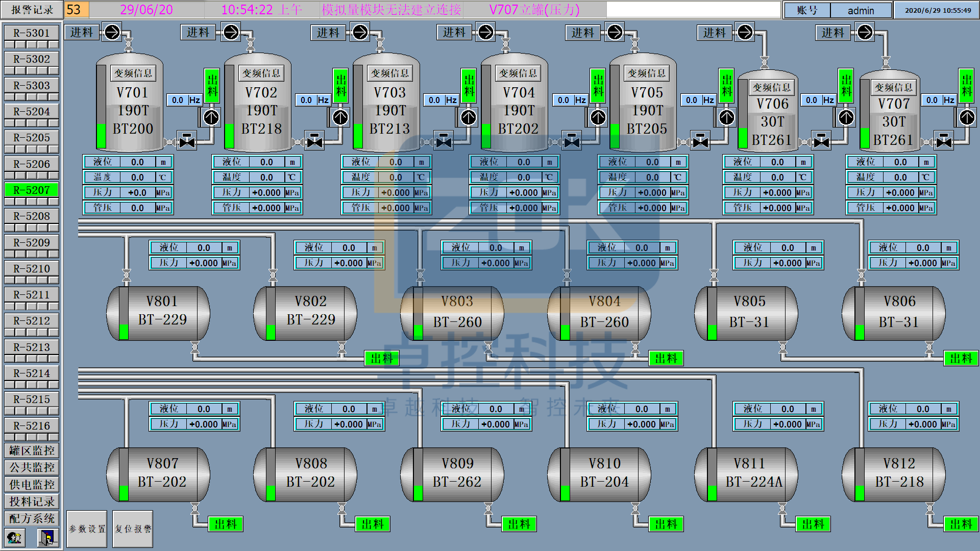This screenshot has height=551, width=980.
Task: Click the V706 feed pump icon
Action: pos(745,33)
